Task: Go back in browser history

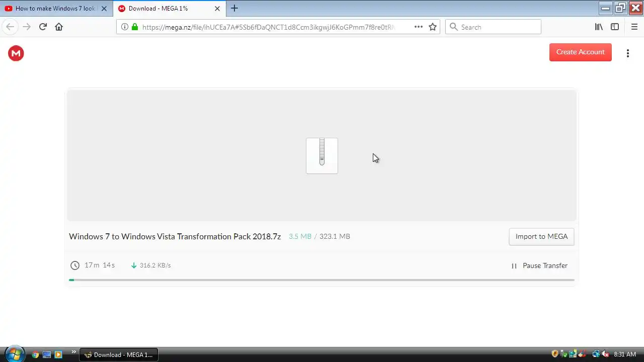Action: (10, 27)
